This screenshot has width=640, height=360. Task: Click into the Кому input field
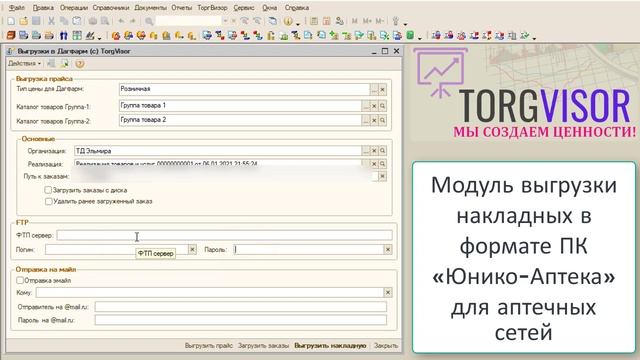point(209,292)
